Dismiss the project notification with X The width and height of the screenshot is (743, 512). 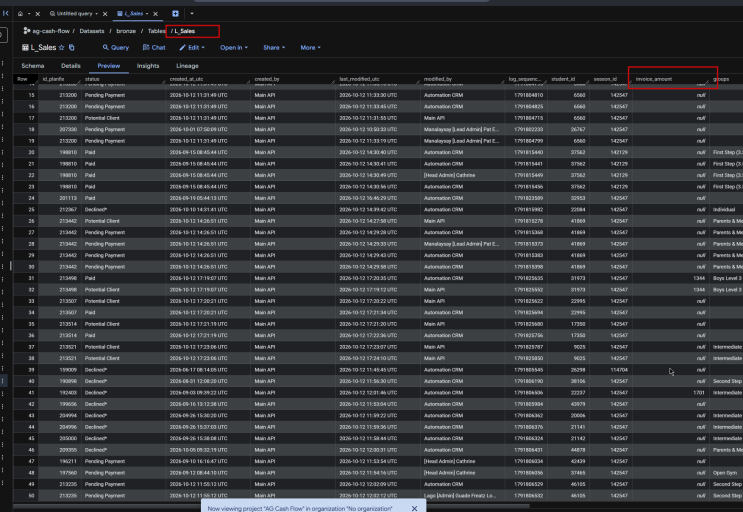[x=415, y=508]
